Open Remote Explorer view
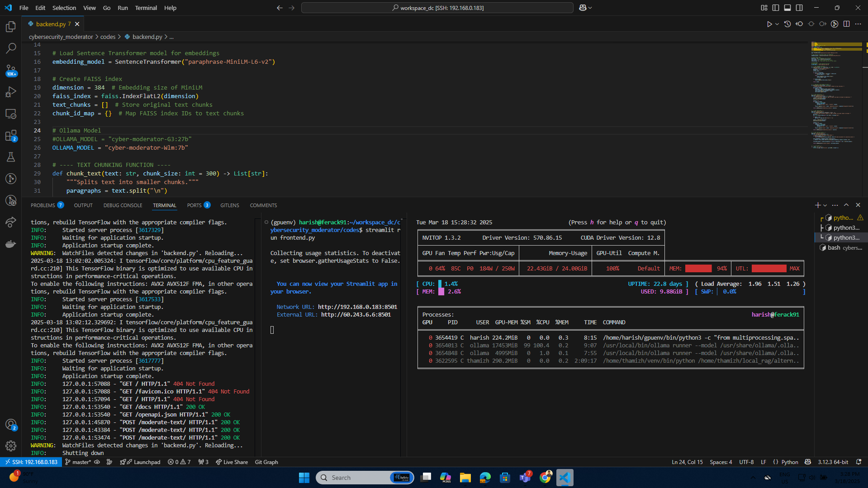This screenshot has width=868, height=488. coord(11,114)
